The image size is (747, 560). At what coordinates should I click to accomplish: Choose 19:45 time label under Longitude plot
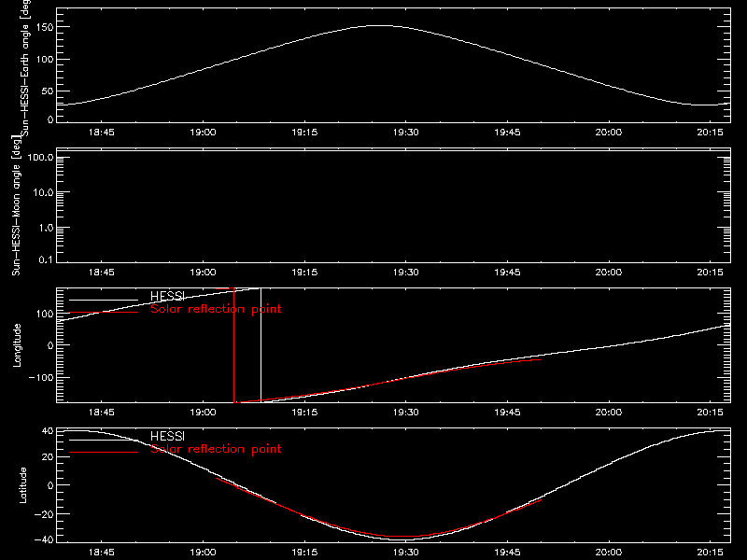pos(507,413)
